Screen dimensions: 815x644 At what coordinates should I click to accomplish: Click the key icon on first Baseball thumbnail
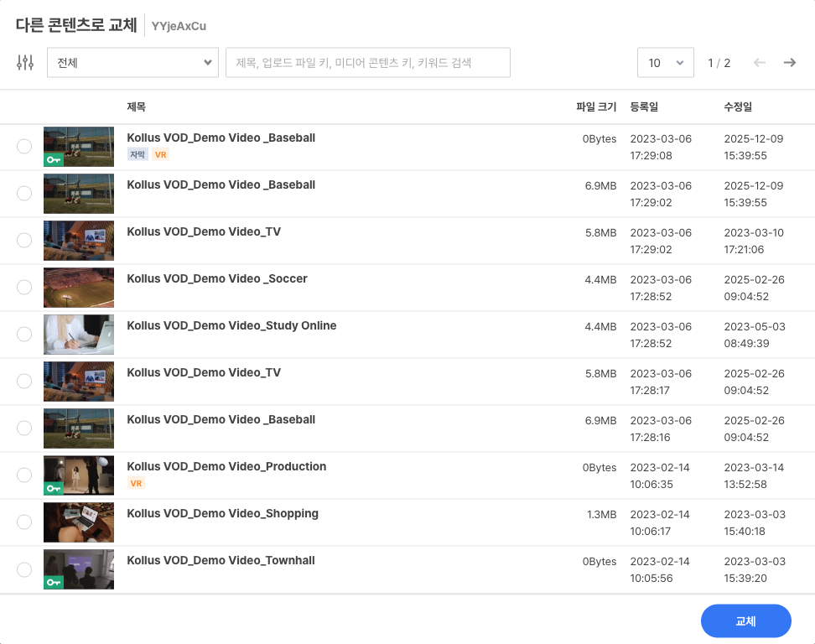pyautogui.click(x=54, y=158)
